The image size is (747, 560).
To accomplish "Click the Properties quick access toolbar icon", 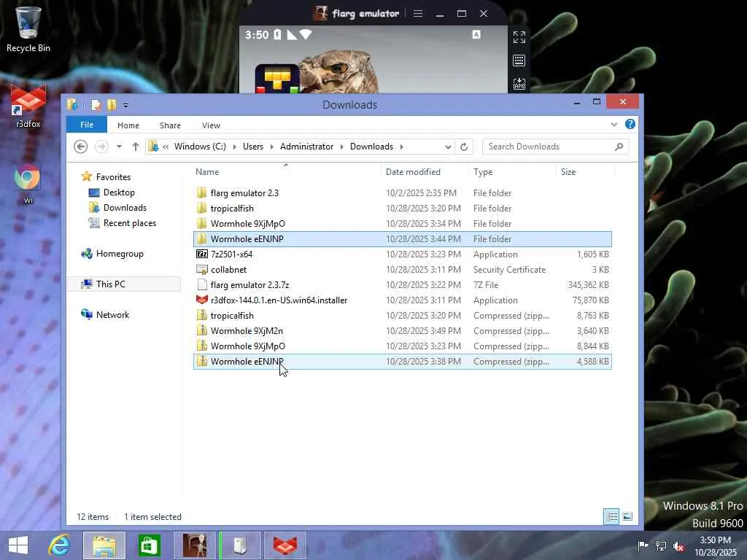I will pos(96,105).
